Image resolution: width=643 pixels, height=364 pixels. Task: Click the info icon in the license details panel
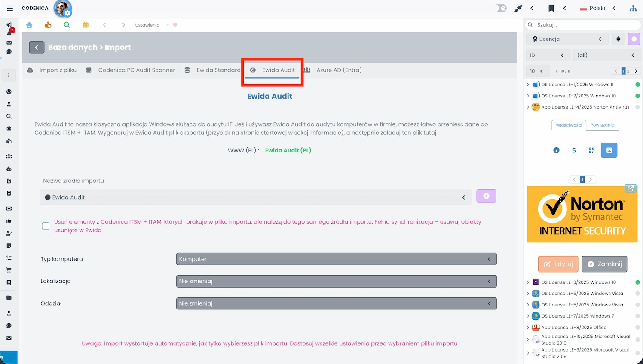click(x=556, y=150)
